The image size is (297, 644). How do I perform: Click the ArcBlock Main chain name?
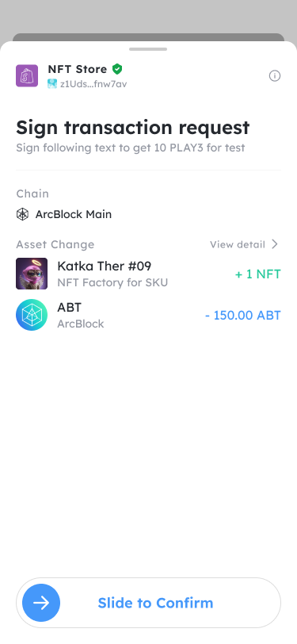point(74,214)
